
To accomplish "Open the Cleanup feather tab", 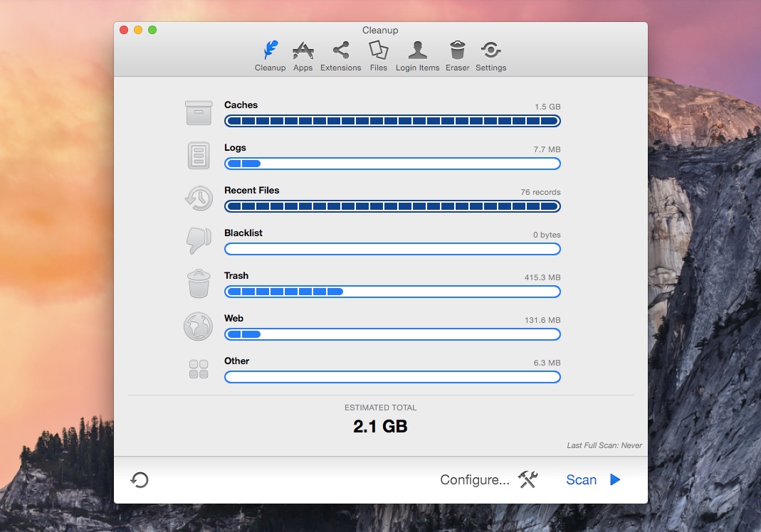I will point(270,56).
